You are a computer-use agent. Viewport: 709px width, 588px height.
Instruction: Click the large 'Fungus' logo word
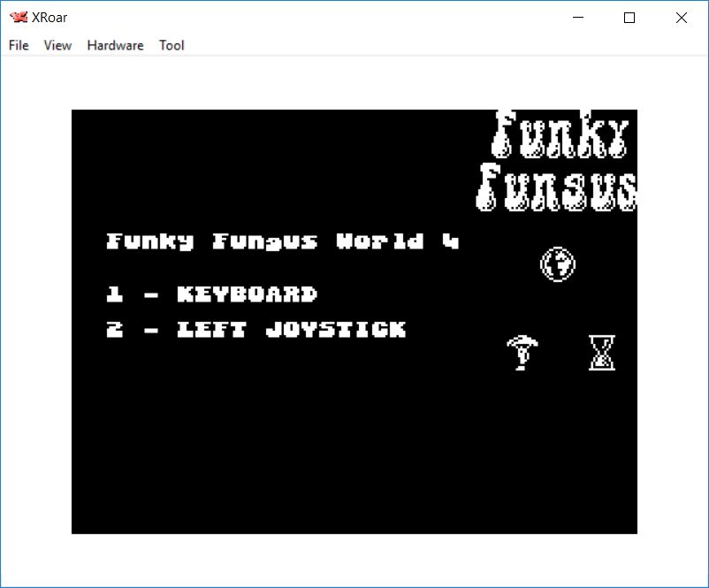pos(557,187)
